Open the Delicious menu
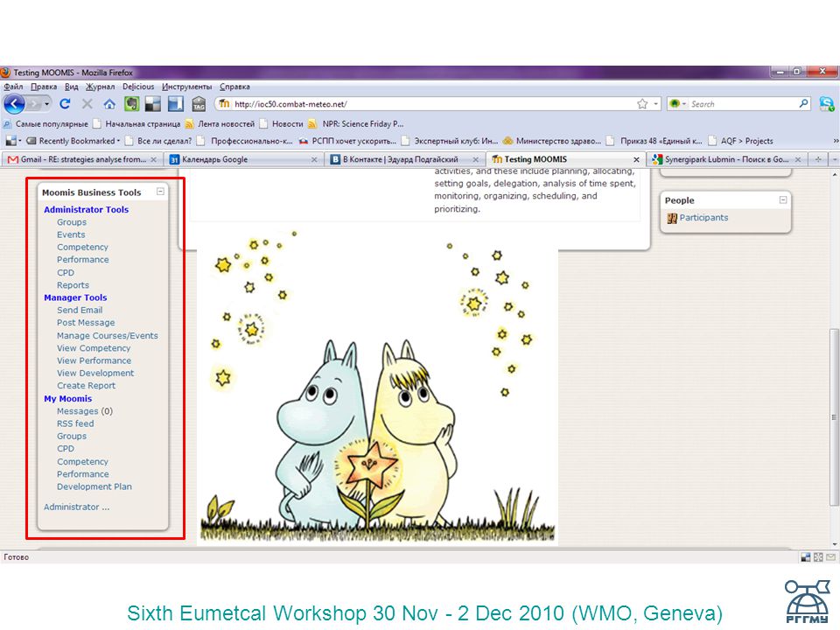This screenshot has width=840, height=630. pos(138,87)
